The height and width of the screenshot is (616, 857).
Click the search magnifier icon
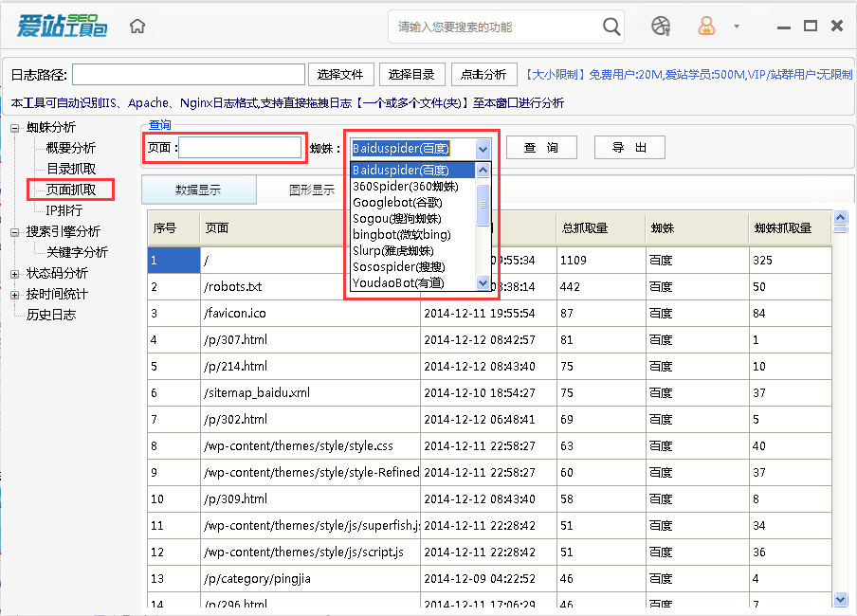click(611, 26)
